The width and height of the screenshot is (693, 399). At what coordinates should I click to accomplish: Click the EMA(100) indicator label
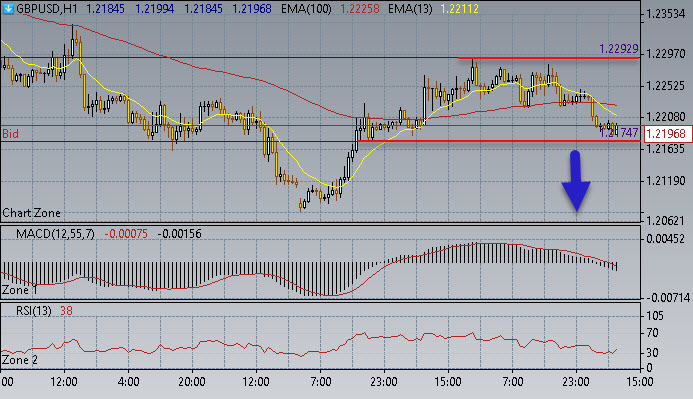pos(306,9)
